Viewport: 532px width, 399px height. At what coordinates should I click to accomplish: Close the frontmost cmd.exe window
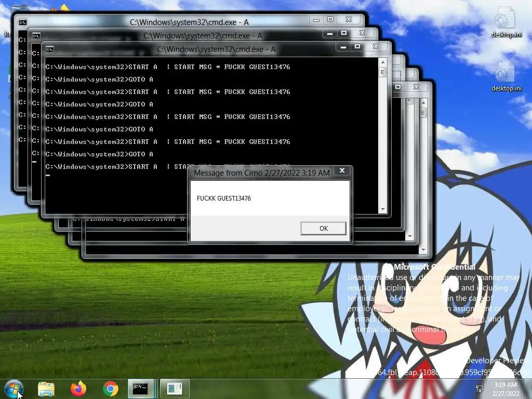pos(376,46)
